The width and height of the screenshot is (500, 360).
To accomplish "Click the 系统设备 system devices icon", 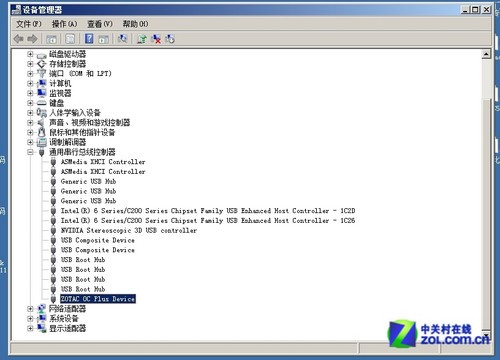I will 41,318.
